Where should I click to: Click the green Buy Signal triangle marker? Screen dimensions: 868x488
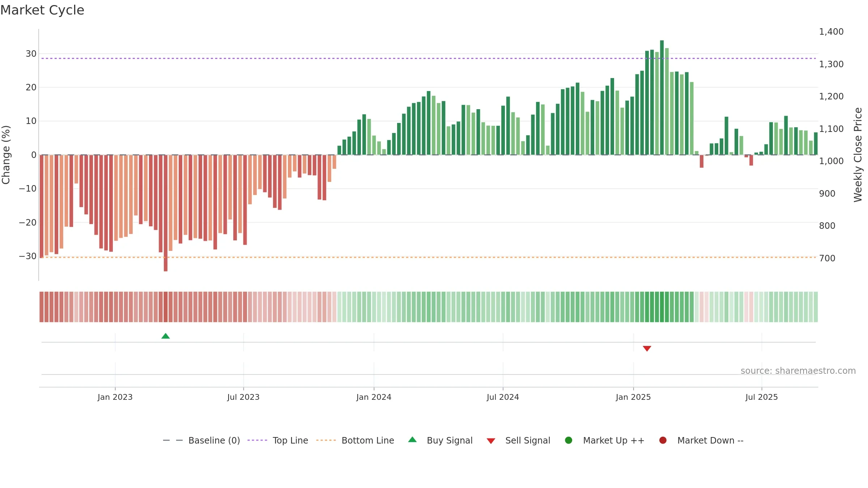tap(166, 336)
